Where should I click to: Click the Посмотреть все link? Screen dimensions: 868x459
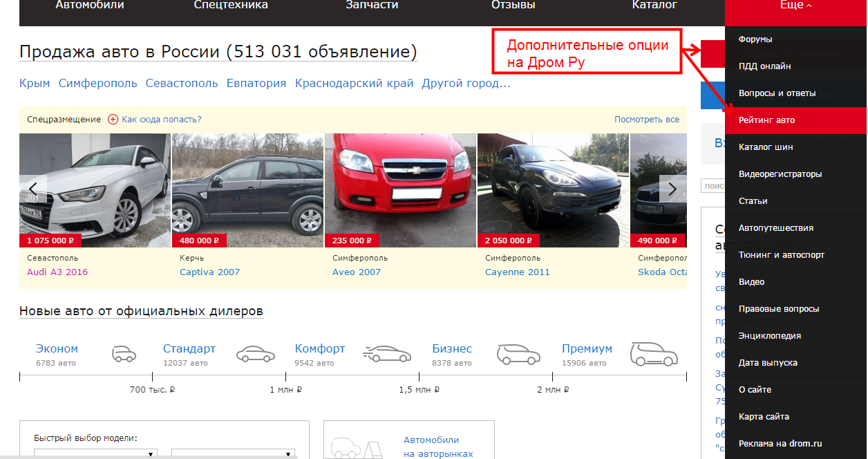coord(646,120)
